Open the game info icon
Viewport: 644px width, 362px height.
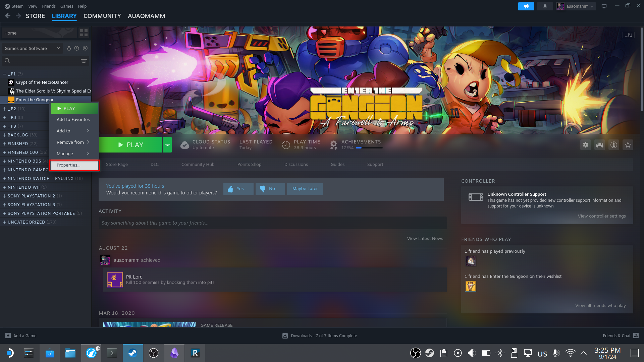[614, 145]
